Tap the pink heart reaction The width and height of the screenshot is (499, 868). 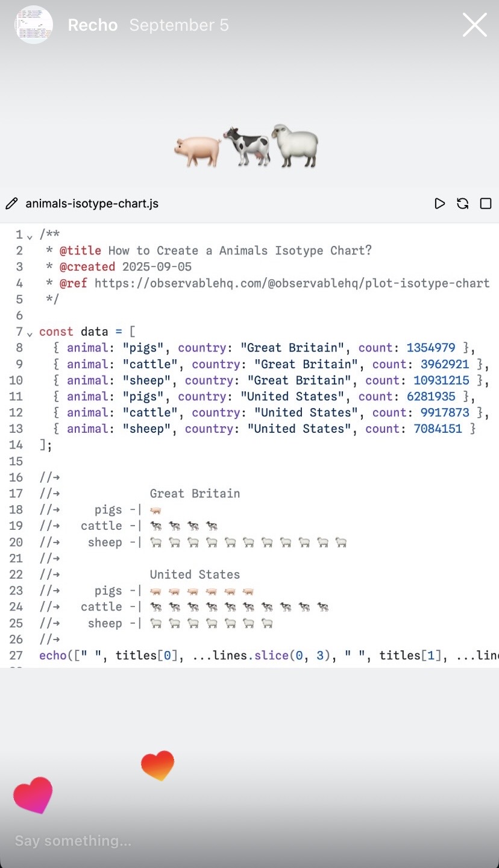coord(33,795)
